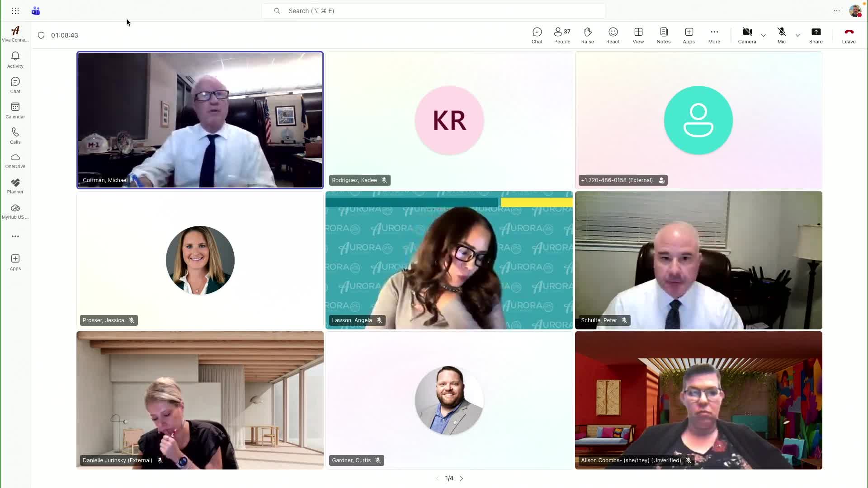Open OneDrive tab in sidebar
Viewport: 868px width, 488px height.
(x=15, y=161)
